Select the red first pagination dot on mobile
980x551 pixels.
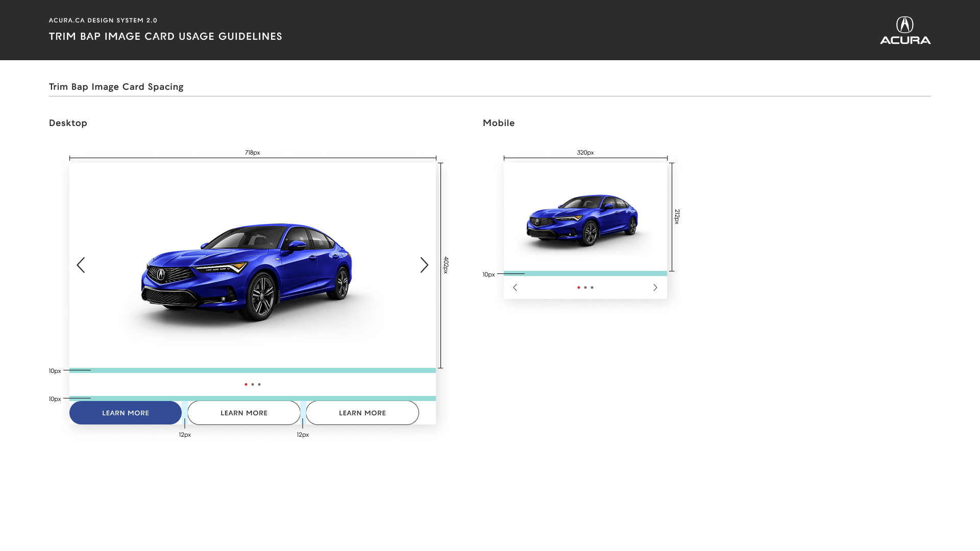(x=579, y=288)
